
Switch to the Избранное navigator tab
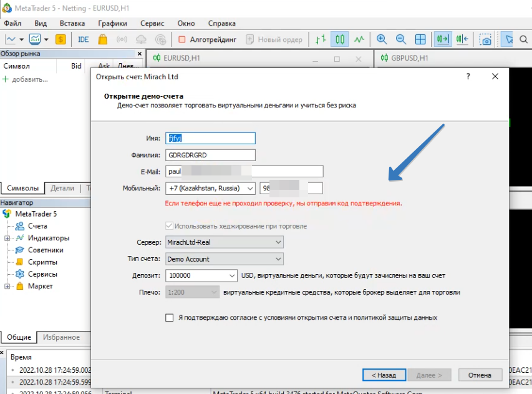coord(61,337)
